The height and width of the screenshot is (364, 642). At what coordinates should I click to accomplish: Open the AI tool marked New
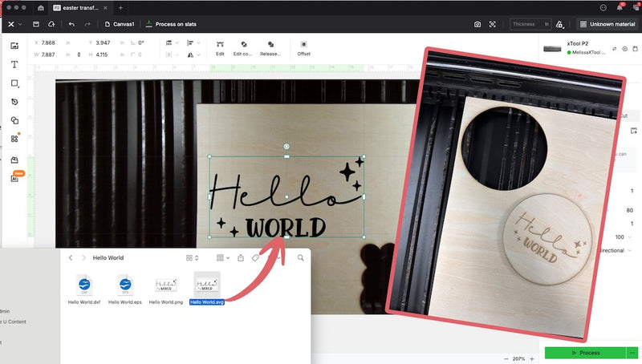[x=14, y=179]
